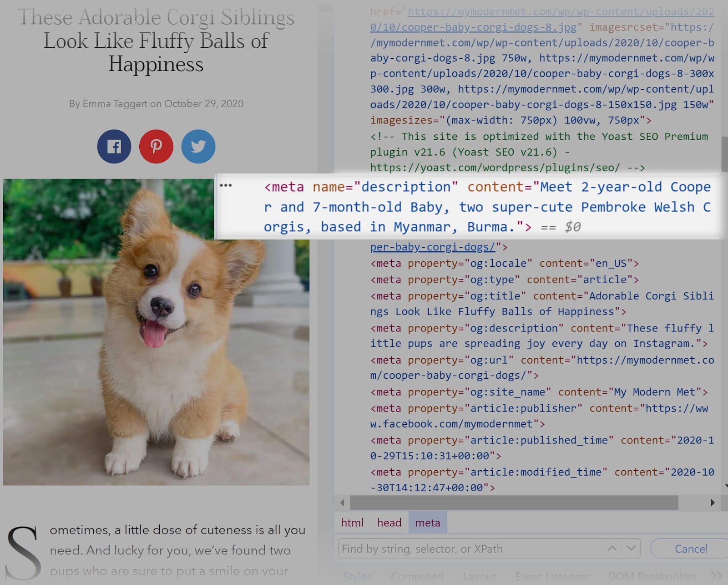The height and width of the screenshot is (585, 728).
Task: Switch to the Computed panel
Action: pyautogui.click(x=417, y=576)
